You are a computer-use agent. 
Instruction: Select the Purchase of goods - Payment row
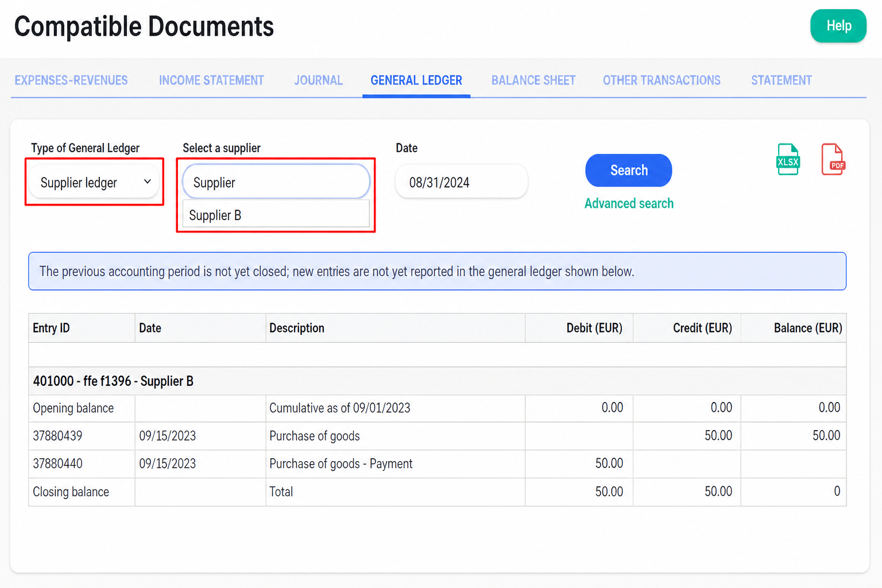tap(437, 463)
